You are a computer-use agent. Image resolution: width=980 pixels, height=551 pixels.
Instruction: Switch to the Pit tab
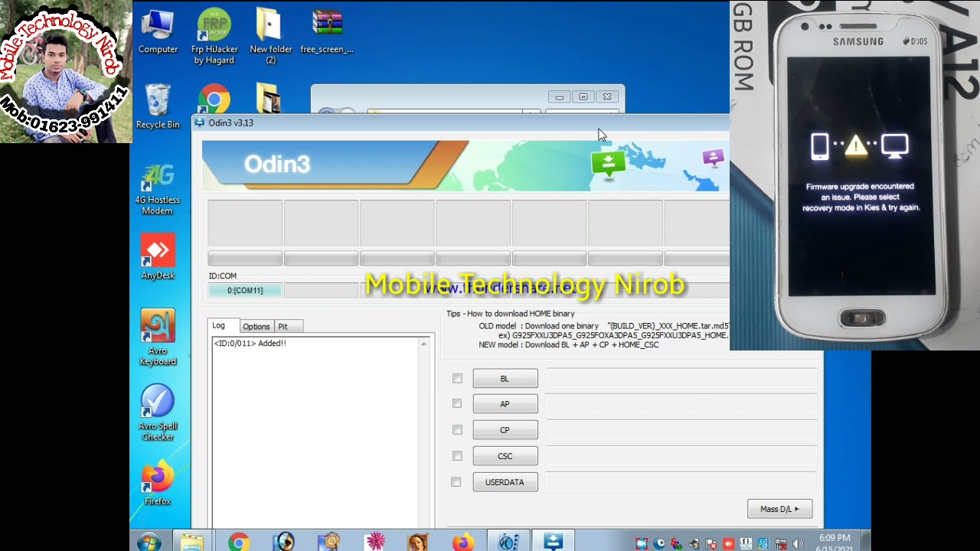click(288, 327)
